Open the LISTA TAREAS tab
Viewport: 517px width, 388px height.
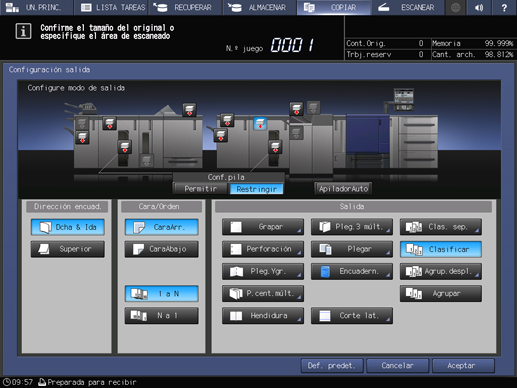pos(113,7)
